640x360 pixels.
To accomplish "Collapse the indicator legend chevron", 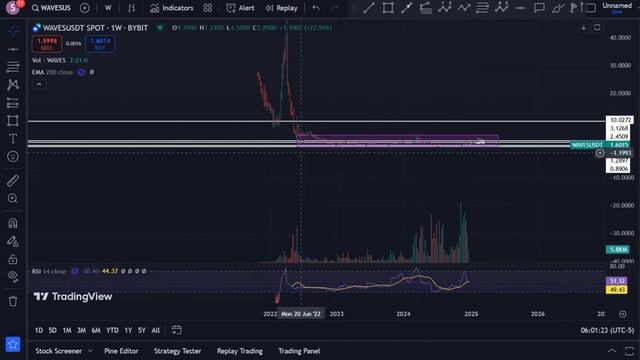I will (39, 84).
